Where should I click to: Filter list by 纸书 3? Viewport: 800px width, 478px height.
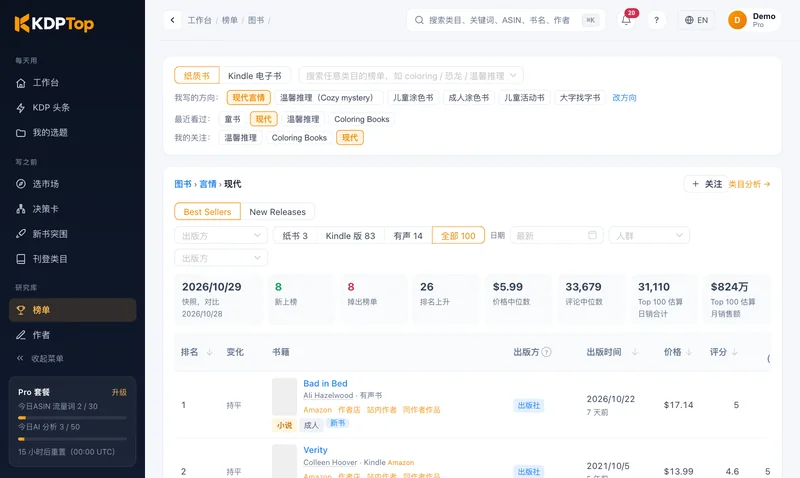[x=295, y=236]
